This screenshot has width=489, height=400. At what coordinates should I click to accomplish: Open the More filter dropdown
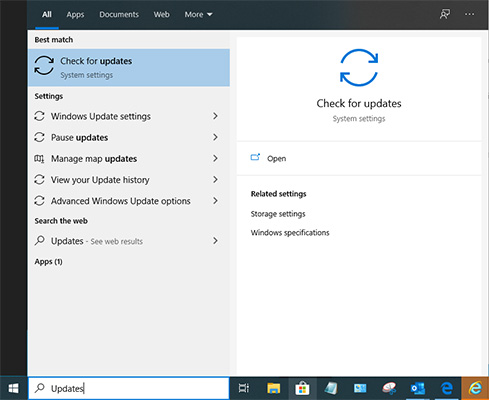pos(198,15)
